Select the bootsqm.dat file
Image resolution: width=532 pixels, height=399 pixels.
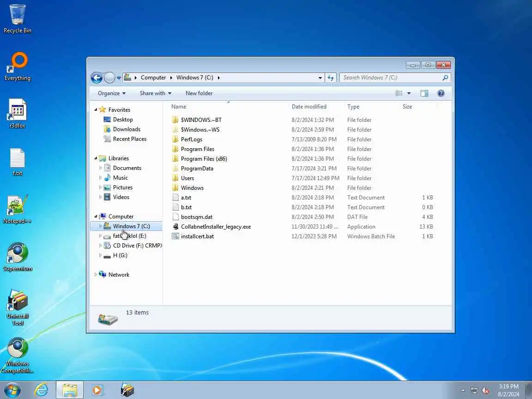tap(196, 217)
